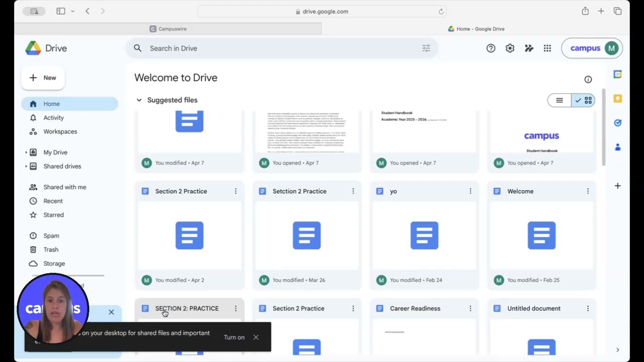Open more actions for Welcome file
This screenshot has width=644, height=362.
[x=588, y=191]
